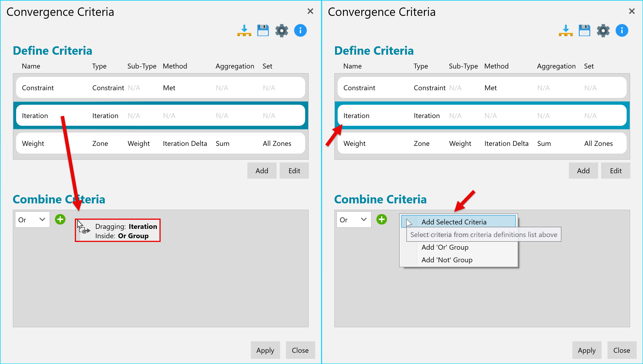
Task: Click green plus icon in right Combine Criteria
Action: coord(382,220)
